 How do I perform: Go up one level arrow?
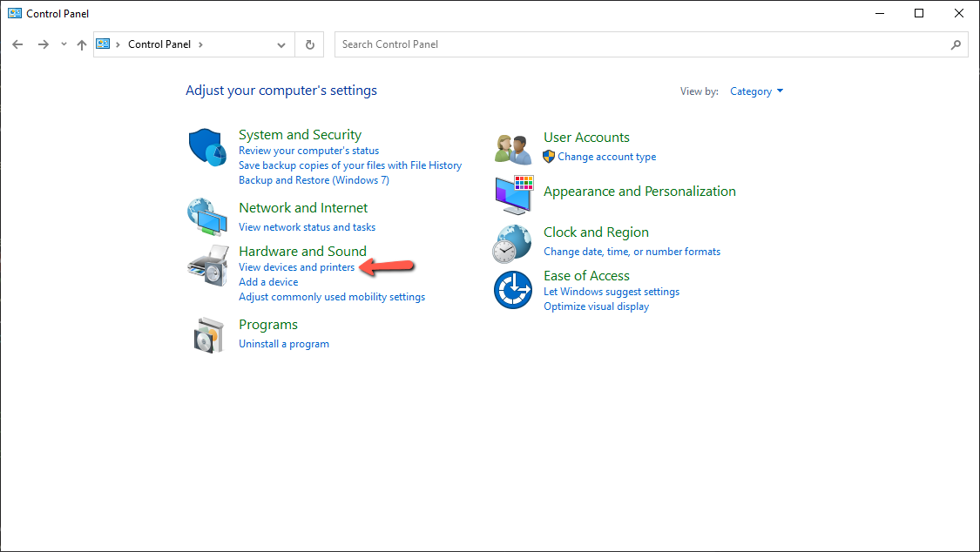[81, 44]
